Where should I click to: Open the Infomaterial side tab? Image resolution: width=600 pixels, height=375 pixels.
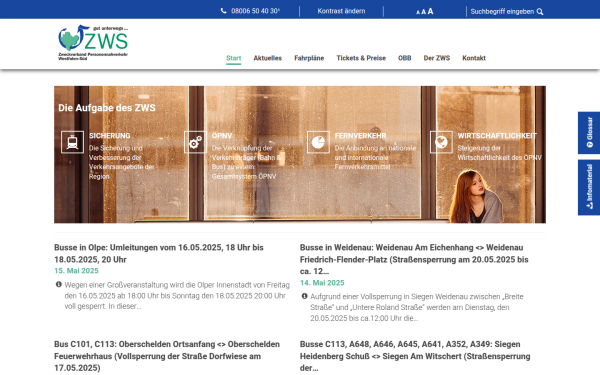pyautogui.click(x=589, y=188)
